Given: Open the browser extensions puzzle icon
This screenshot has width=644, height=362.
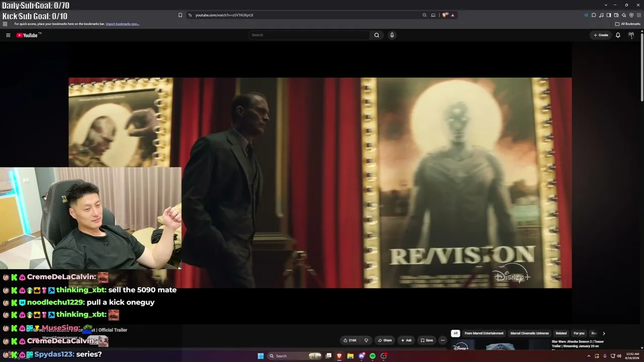Looking at the screenshot, I should 594,15.
